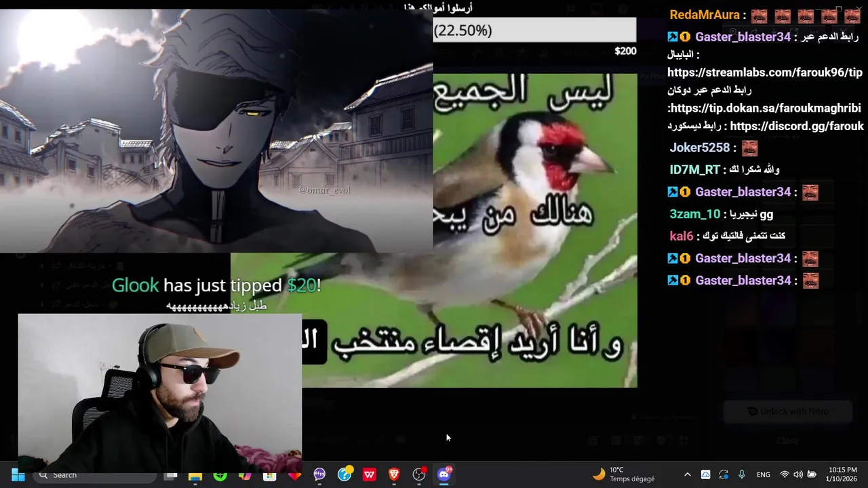Click the webcam feed of streamer

click(160, 392)
